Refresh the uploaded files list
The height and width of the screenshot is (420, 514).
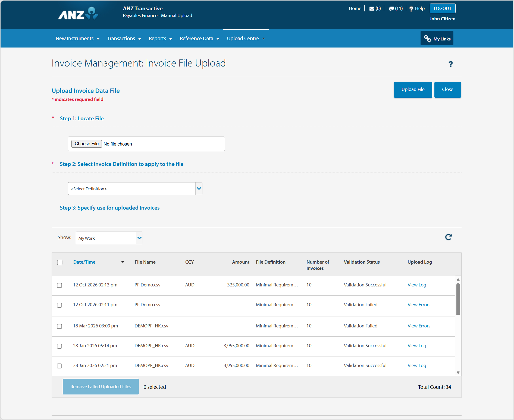pyautogui.click(x=448, y=237)
